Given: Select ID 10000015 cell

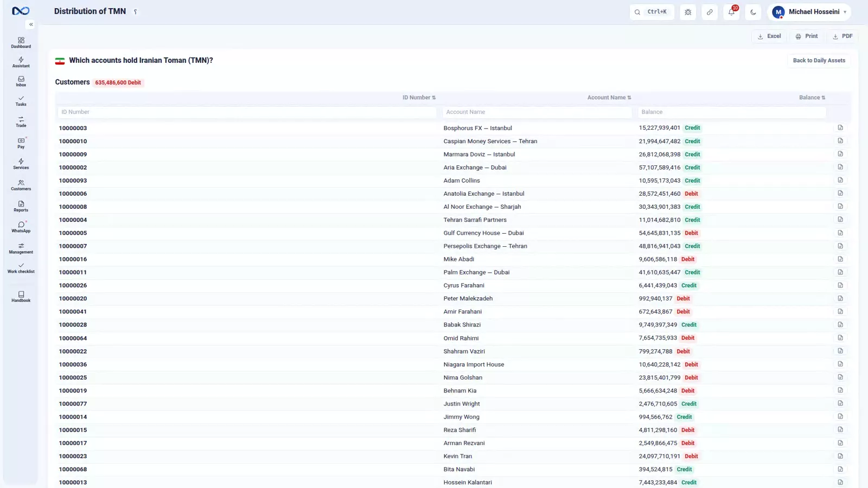Looking at the screenshot, I should point(73,430).
